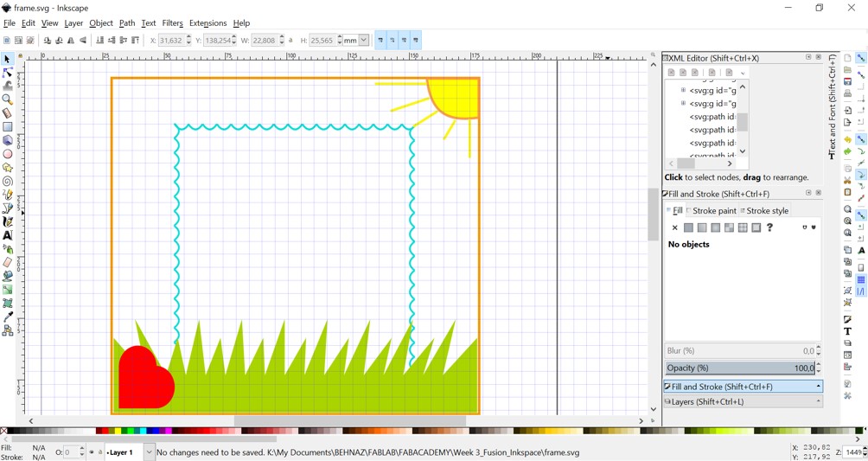868x461 pixels.
Task: Open the Layer 1 dropdown in status bar
Action: click(149, 452)
